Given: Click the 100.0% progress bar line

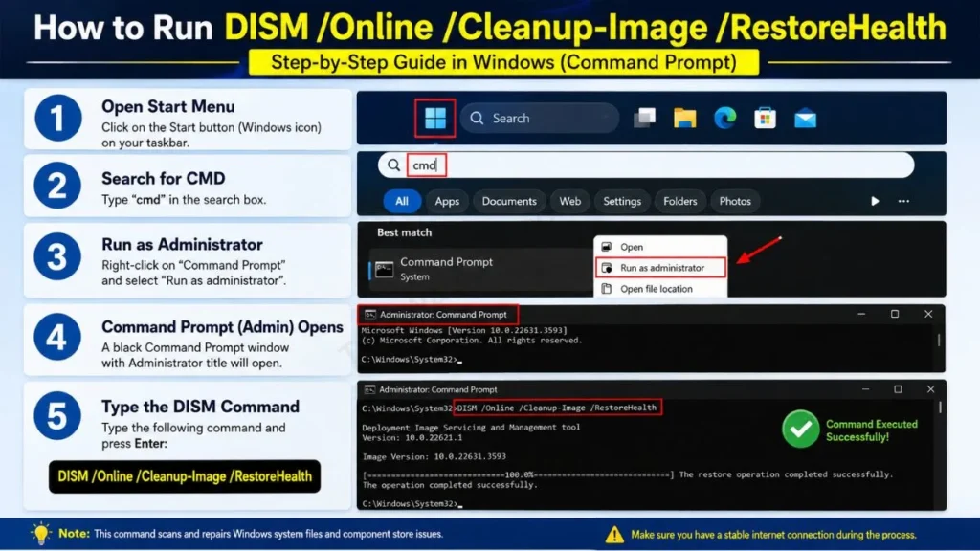Looking at the screenshot, I should pos(519,474).
